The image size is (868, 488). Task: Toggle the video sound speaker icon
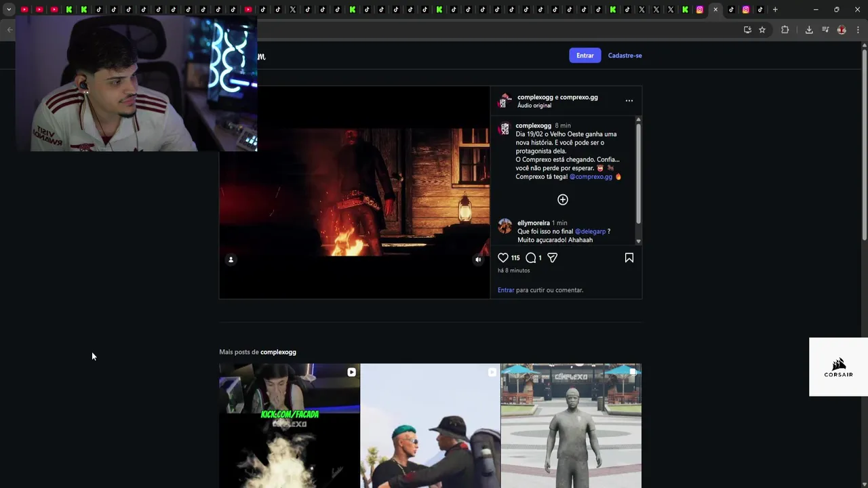478,260
